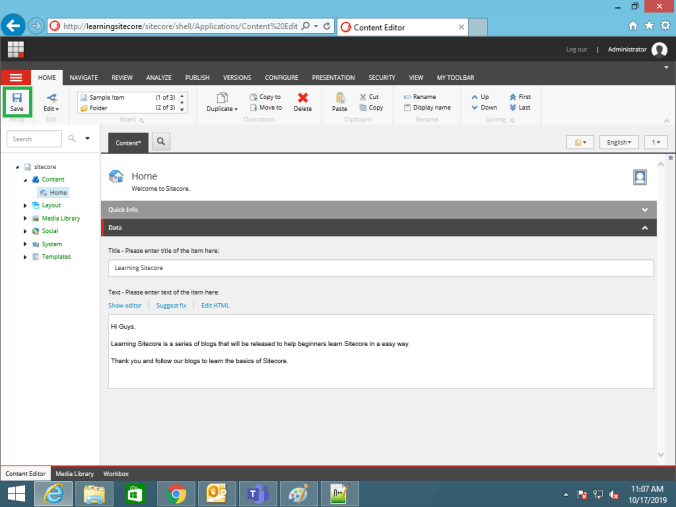
Task: Open Google Chrome from the taskbar
Action: pos(177,494)
